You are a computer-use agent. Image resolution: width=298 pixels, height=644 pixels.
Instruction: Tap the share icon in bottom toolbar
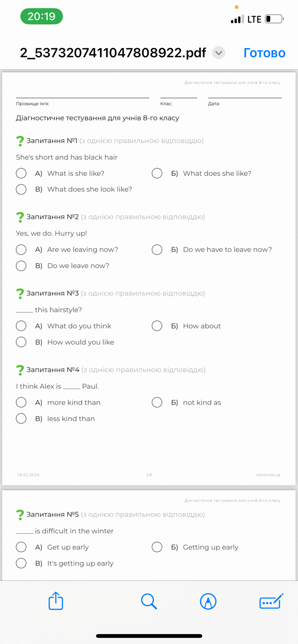(56, 601)
